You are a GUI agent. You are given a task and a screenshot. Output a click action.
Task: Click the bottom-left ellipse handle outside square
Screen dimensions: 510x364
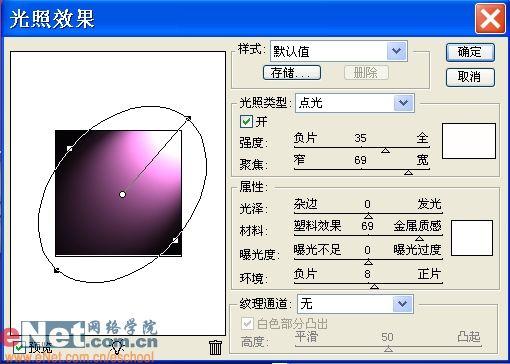pyautogui.click(x=57, y=270)
